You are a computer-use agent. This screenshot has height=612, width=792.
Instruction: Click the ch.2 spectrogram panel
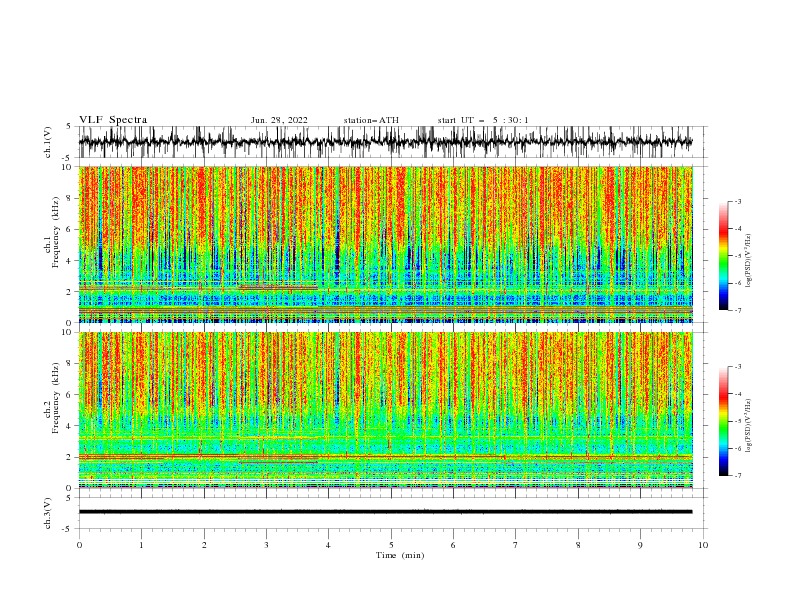(x=386, y=410)
